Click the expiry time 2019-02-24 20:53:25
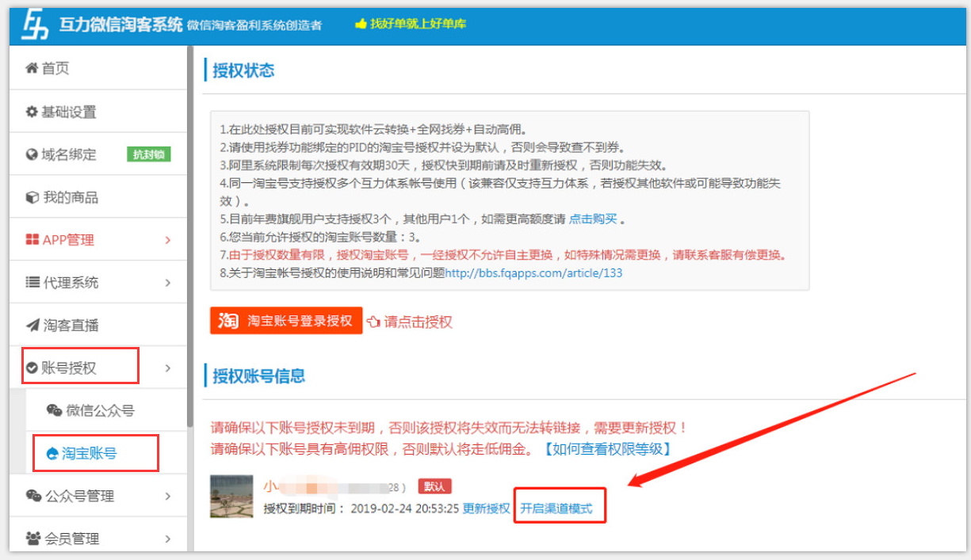This screenshot has width=971, height=560. (x=405, y=509)
